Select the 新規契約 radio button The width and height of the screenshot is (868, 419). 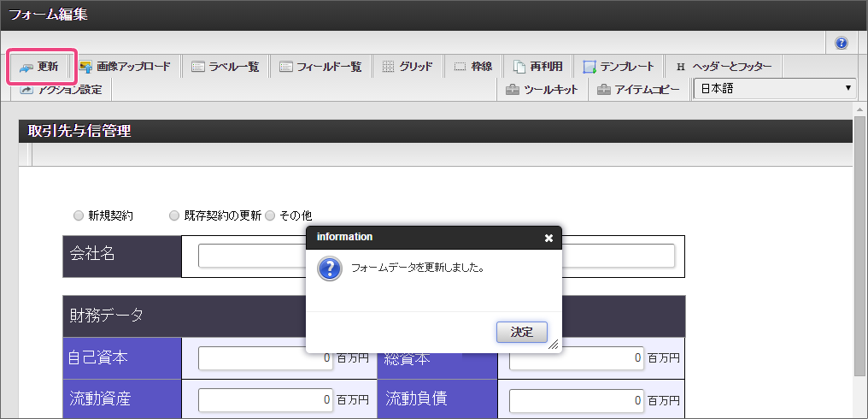tap(79, 215)
